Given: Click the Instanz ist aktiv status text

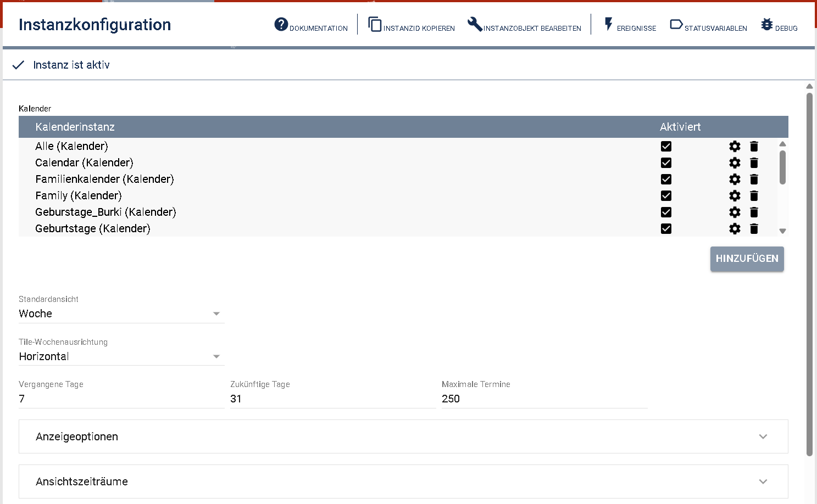Looking at the screenshot, I should click(71, 65).
